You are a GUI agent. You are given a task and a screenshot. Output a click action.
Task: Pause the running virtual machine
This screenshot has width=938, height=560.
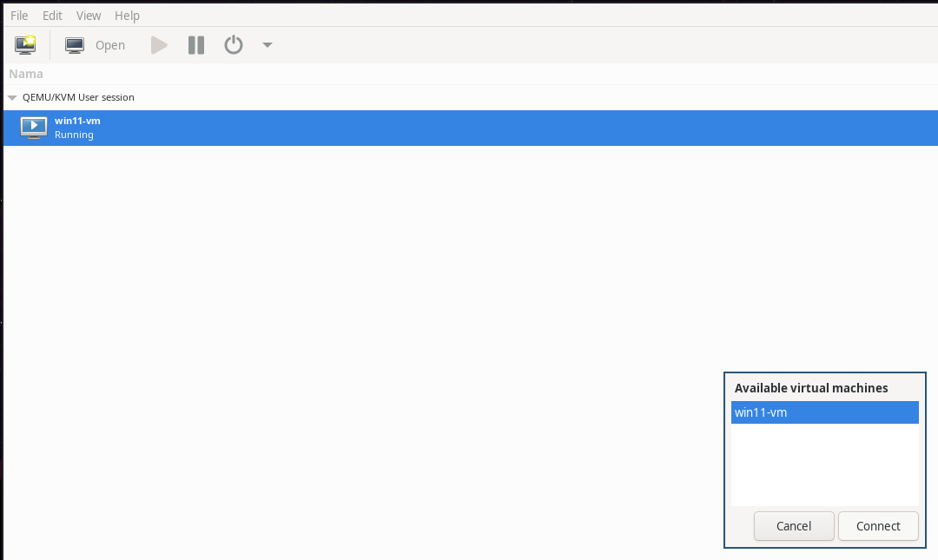[x=196, y=45]
